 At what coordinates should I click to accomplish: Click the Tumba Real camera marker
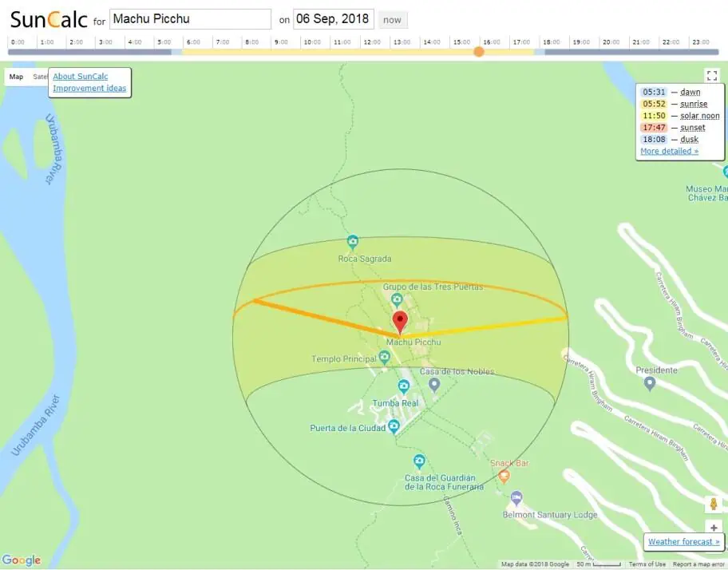(404, 387)
